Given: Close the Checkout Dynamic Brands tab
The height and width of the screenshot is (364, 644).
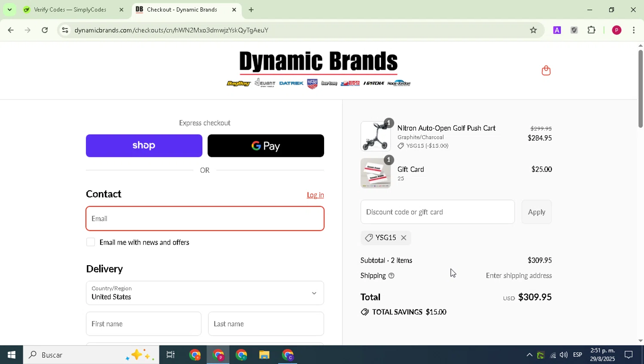Looking at the screenshot, I should tap(234, 9).
